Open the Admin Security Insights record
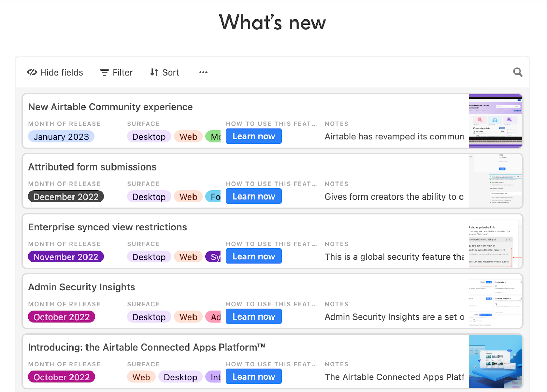The image size is (547, 392). pos(81,287)
